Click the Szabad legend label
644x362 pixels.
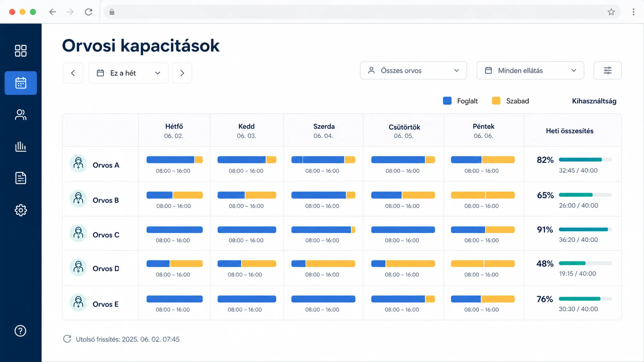coord(517,101)
